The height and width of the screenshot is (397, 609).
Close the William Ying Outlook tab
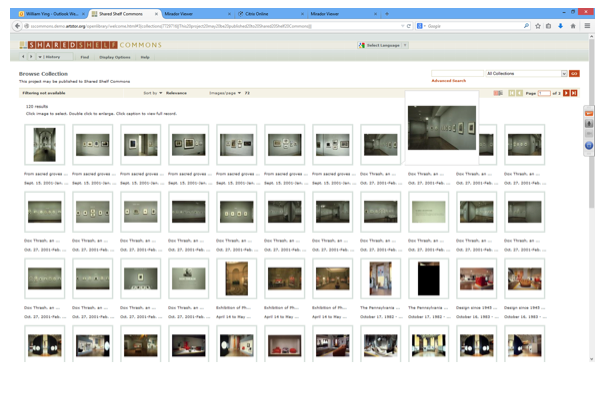tap(83, 14)
